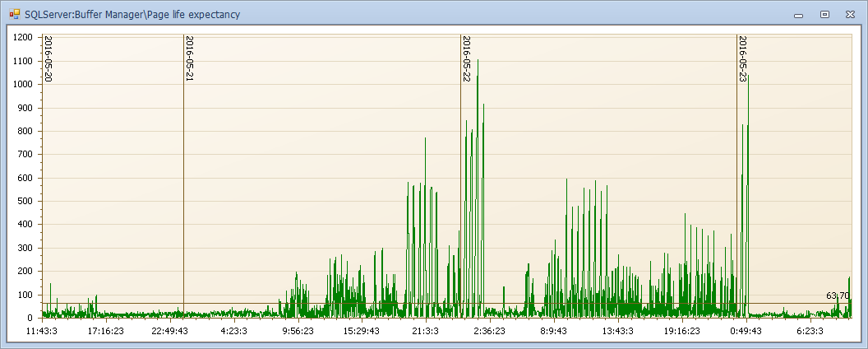Click the 200 y-axis label
868x349 pixels.
[26, 272]
